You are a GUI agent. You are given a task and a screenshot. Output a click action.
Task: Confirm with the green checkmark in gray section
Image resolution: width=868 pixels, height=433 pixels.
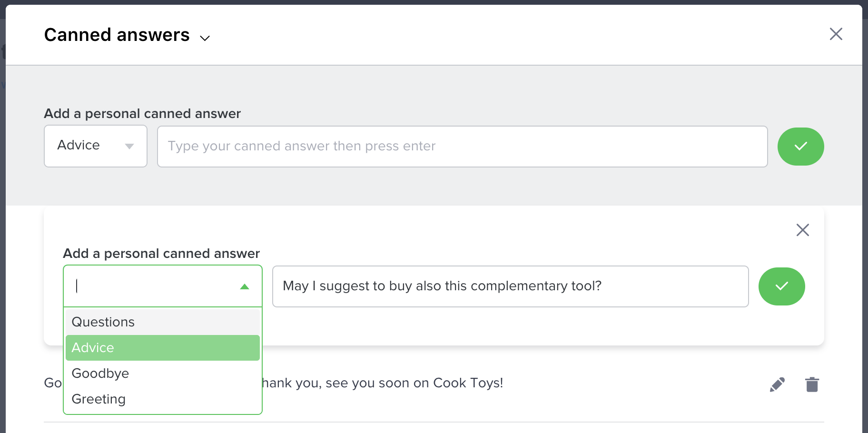pyautogui.click(x=800, y=147)
